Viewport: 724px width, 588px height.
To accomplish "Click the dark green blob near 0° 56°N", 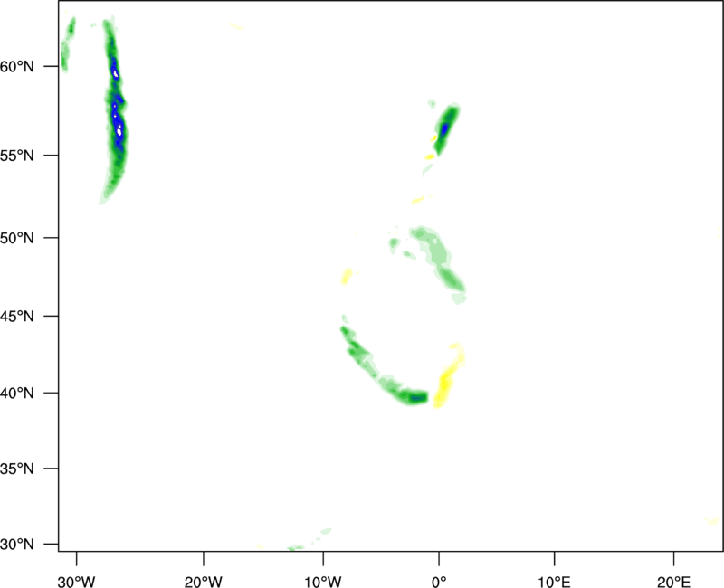I will pos(445,129).
